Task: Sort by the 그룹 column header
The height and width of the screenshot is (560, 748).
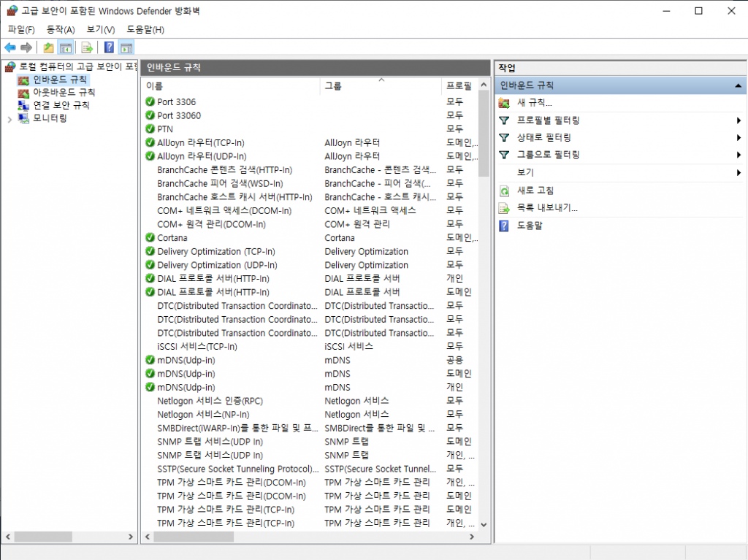Action: click(381, 86)
